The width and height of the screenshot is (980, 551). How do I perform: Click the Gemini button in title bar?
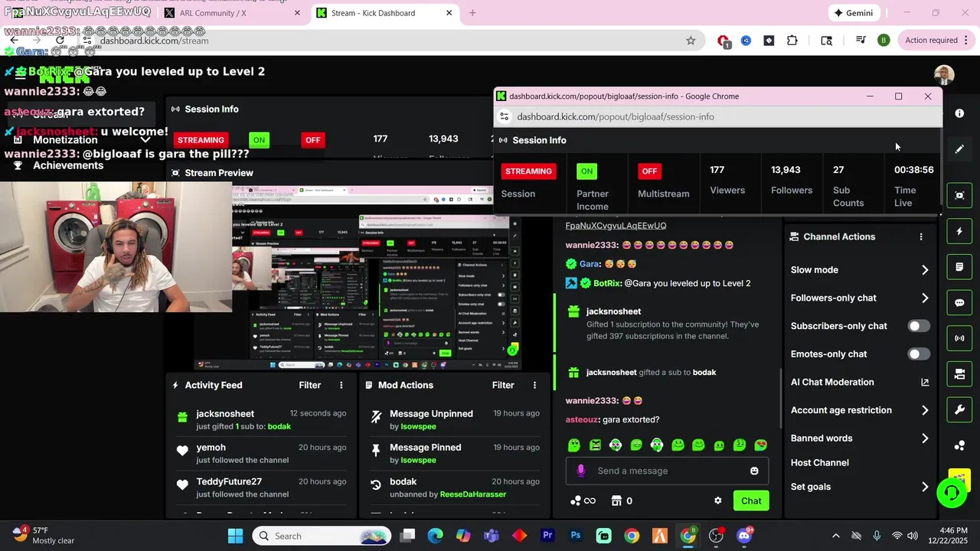pyautogui.click(x=854, y=13)
